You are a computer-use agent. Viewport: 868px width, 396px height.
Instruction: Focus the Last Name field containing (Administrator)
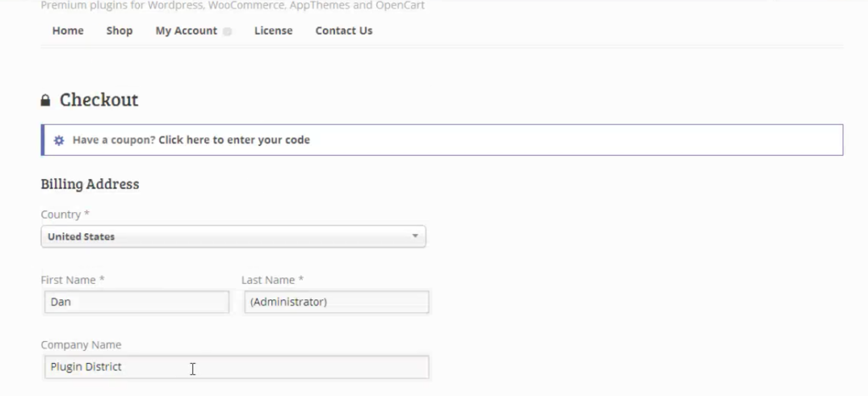click(x=337, y=302)
